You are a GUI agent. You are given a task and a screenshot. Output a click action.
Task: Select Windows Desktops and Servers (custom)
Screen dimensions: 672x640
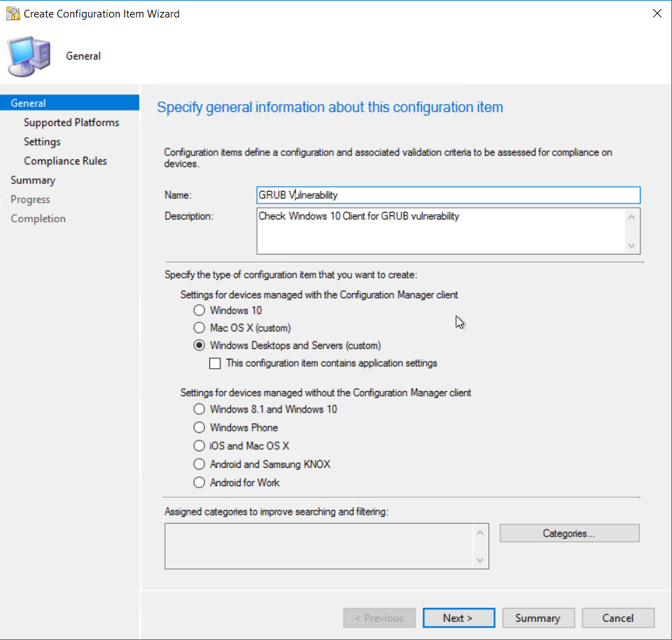pyautogui.click(x=199, y=346)
